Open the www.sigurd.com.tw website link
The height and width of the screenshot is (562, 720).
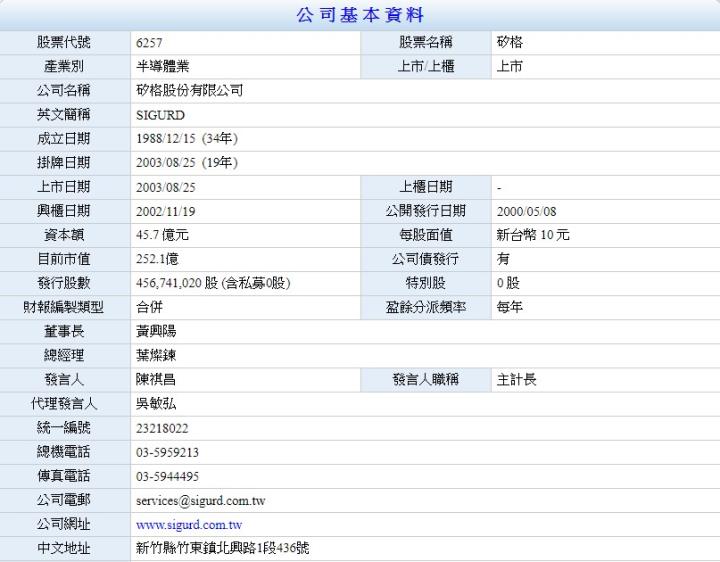coord(189,525)
